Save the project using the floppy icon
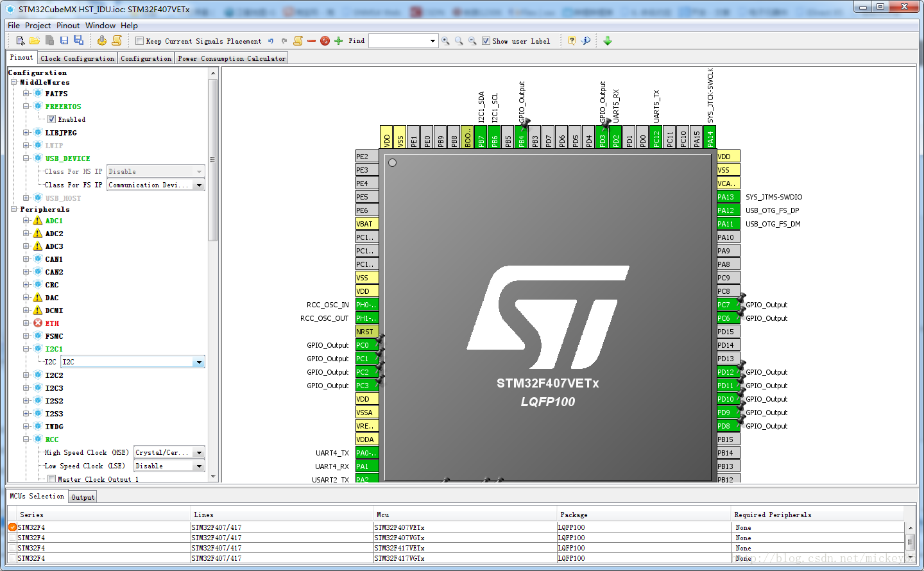Image resolution: width=924 pixels, height=571 pixels. pos(64,40)
